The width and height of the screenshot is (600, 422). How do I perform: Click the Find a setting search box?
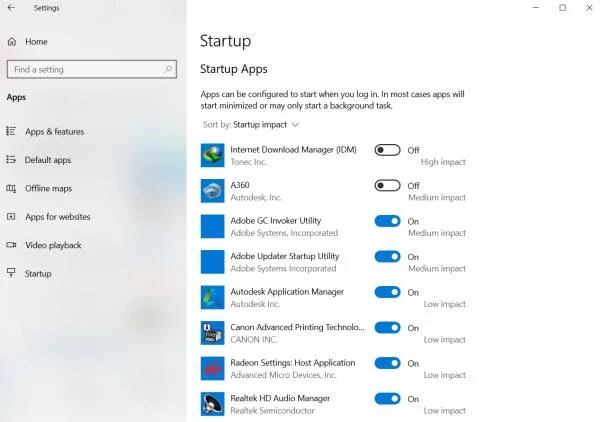click(92, 69)
